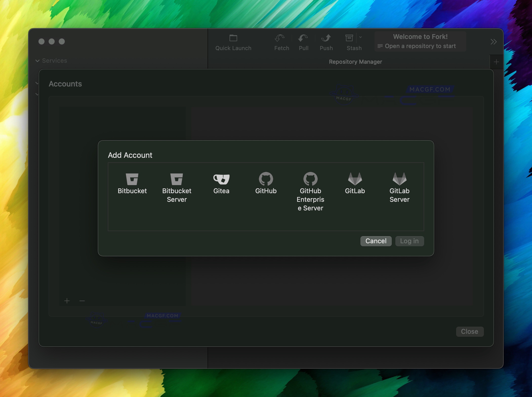Image resolution: width=532 pixels, height=397 pixels.
Task: Add a new account with the plus button
Action: [67, 301]
